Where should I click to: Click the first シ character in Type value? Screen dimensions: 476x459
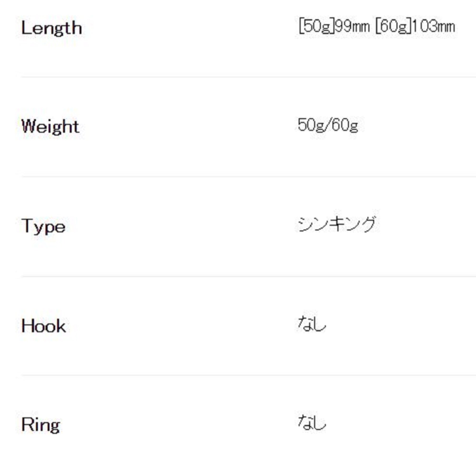tap(304, 224)
